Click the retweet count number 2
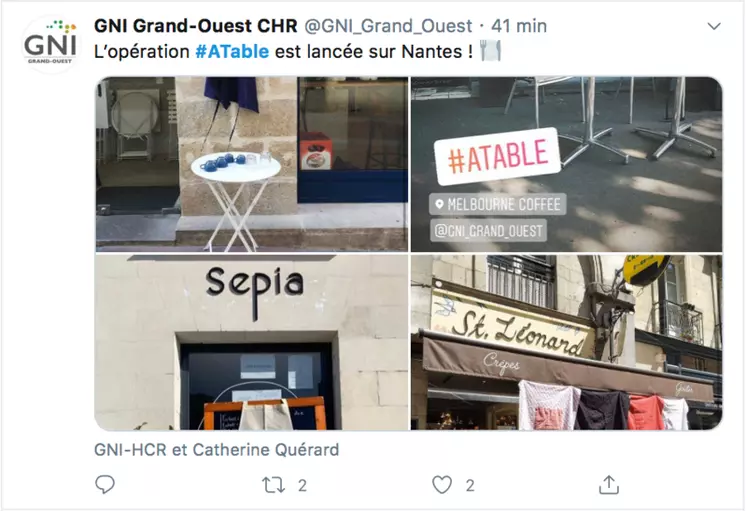This screenshot has height=511, width=747. point(302,485)
